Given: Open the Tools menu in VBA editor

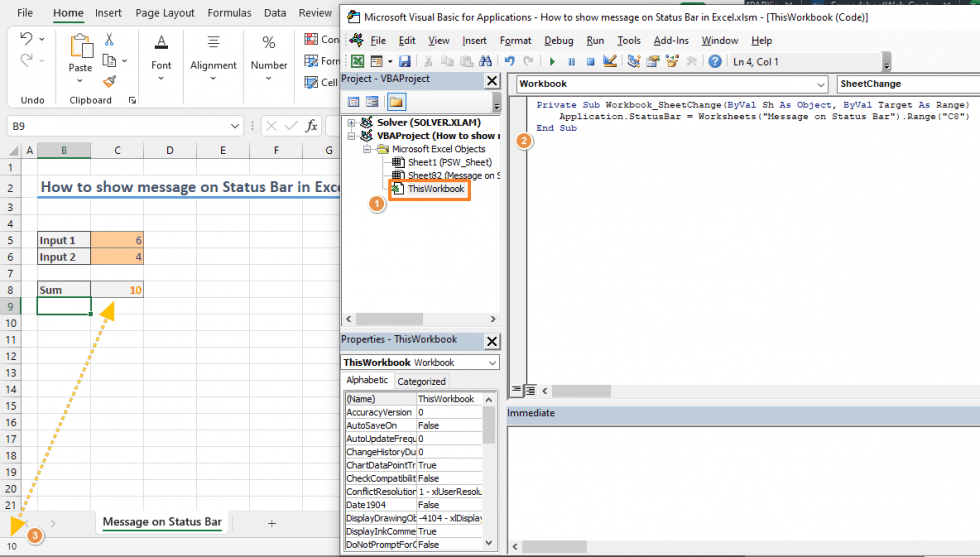Looking at the screenshot, I should (x=629, y=40).
